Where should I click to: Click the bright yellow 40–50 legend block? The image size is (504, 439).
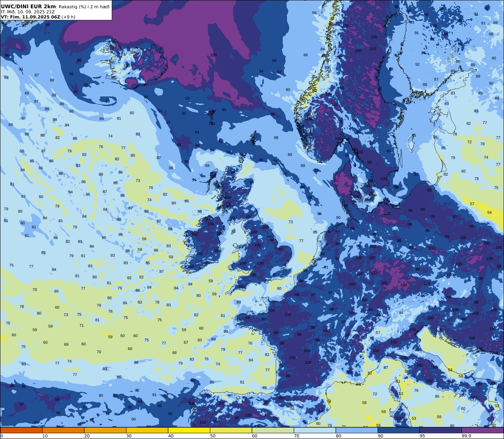coord(189,430)
